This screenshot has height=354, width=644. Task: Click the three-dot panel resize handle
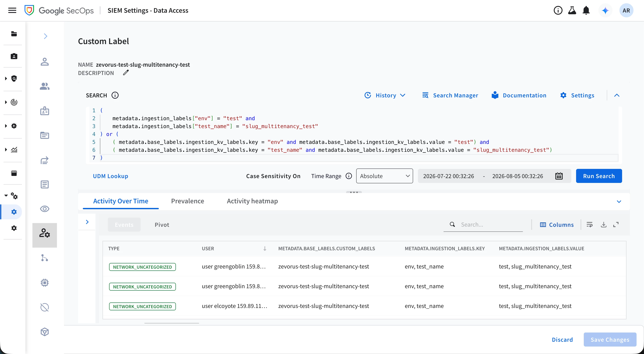[x=354, y=192]
